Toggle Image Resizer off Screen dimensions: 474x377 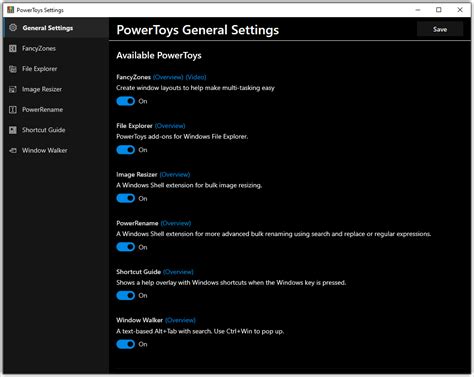[126, 198]
